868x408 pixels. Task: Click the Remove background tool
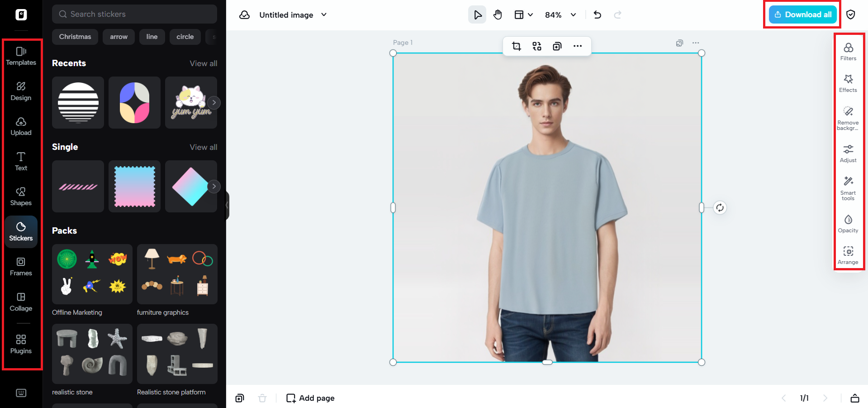click(x=848, y=119)
